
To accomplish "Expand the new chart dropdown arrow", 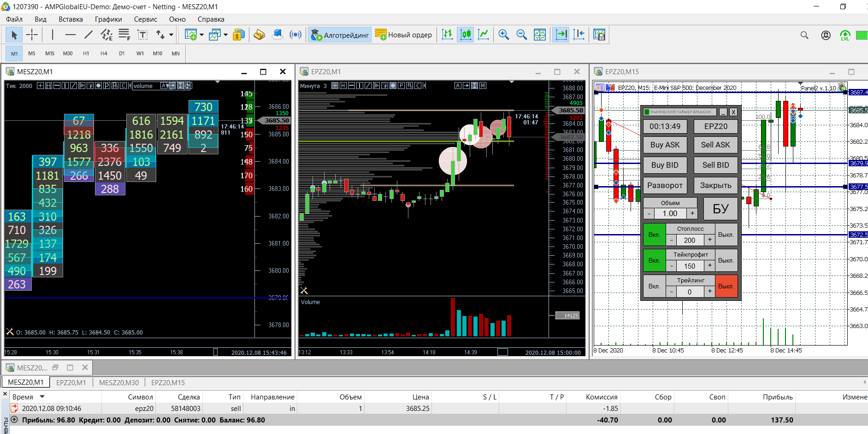I will [201, 35].
